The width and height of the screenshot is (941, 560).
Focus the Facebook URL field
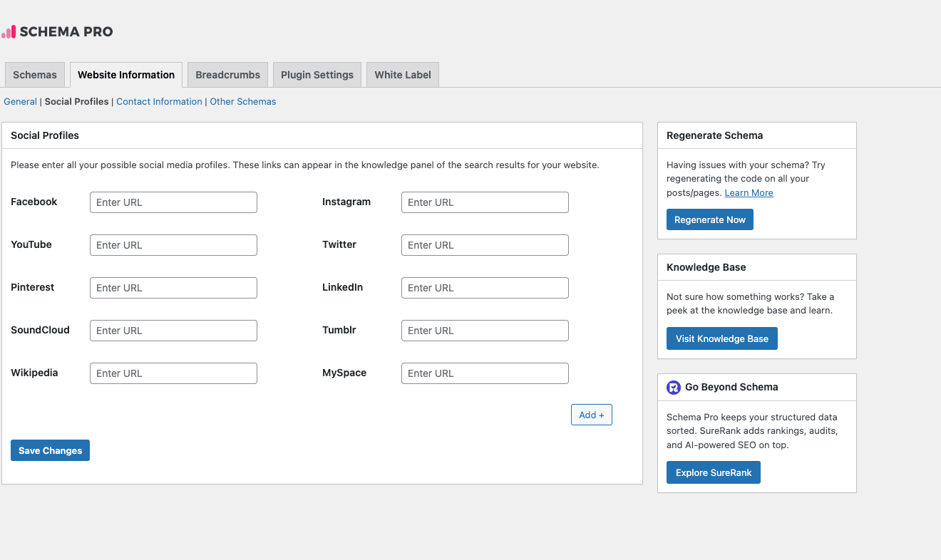pos(173,202)
